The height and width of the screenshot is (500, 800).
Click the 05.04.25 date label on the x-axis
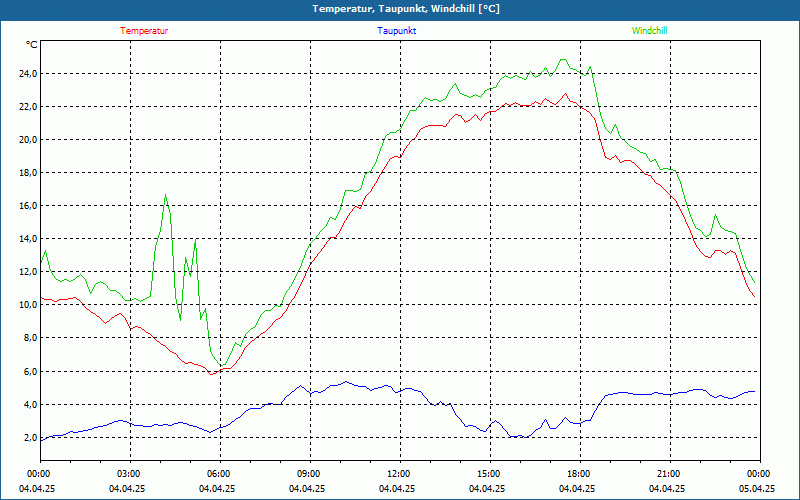click(757, 488)
